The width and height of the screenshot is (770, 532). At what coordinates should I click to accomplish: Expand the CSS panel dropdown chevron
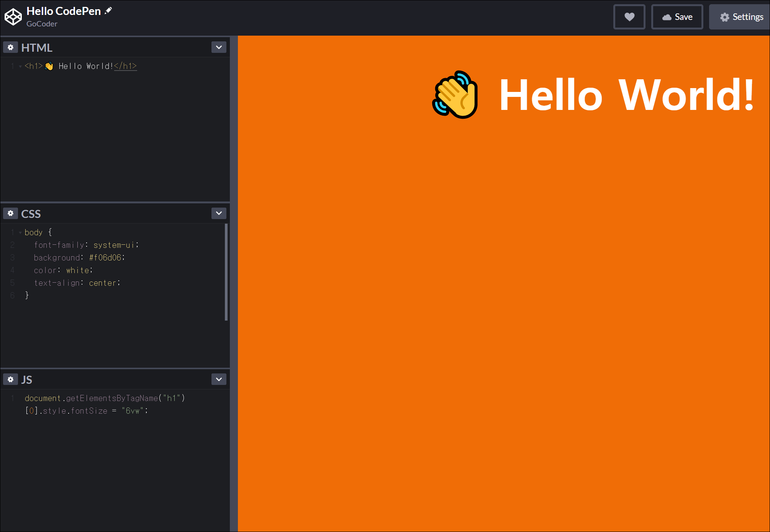pyautogui.click(x=219, y=213)
